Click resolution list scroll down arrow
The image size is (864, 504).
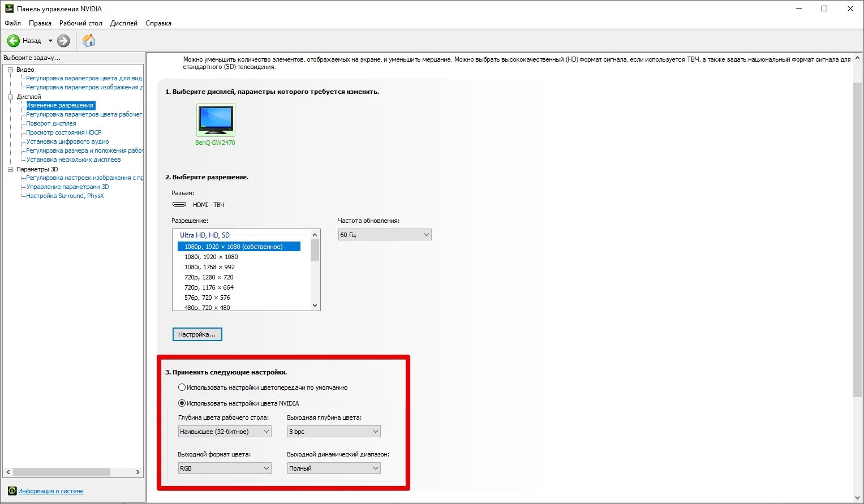315,305
